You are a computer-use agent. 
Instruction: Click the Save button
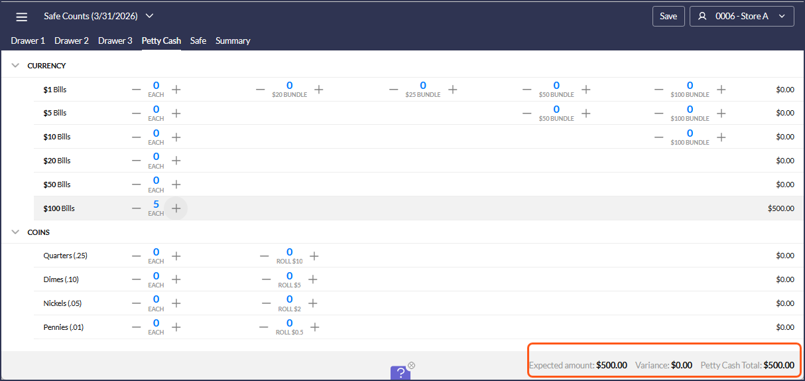pyautogui.click(x=668, y=16)
